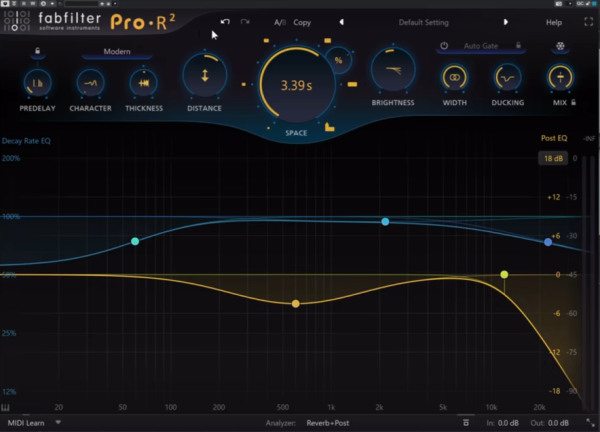Click the redo arrow
Screen dimensions: 600x432
[245, 22]
